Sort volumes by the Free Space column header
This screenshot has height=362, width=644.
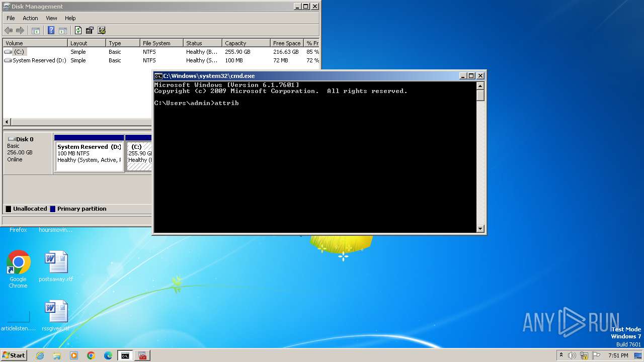pos(287,43)
